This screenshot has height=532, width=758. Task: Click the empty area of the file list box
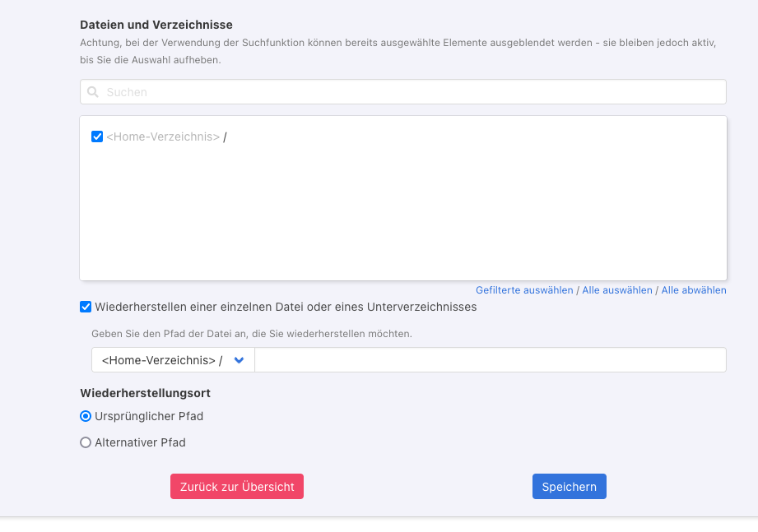click(x=403, y=214)
